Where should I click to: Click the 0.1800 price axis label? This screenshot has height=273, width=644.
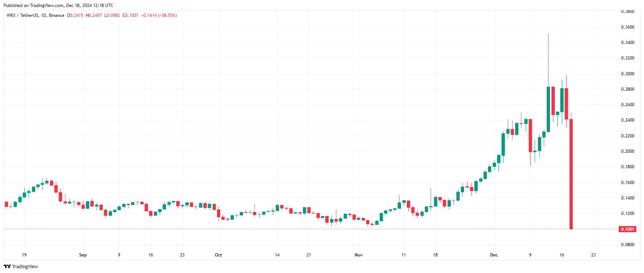point(627,167)
